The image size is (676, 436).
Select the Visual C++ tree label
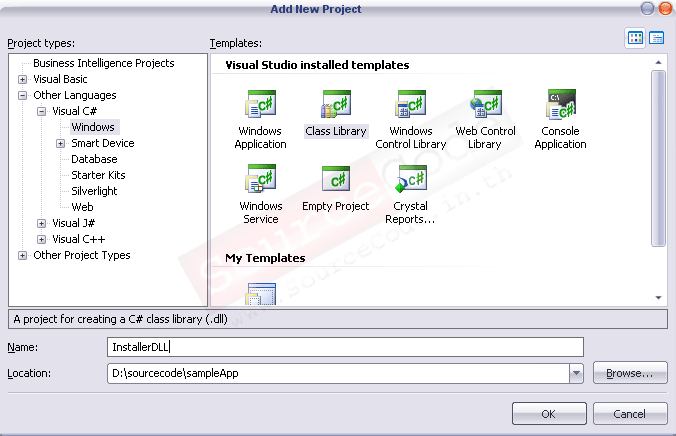[78, 239]
